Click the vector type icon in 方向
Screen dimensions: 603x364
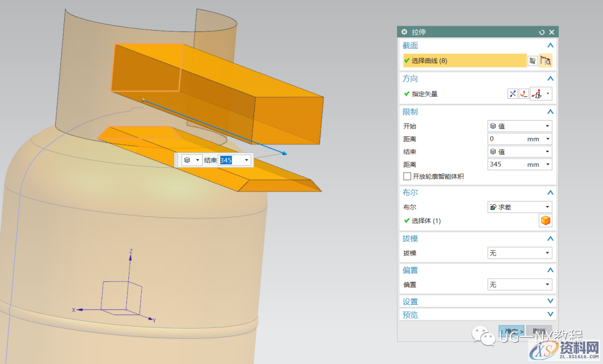coord(538,94)
